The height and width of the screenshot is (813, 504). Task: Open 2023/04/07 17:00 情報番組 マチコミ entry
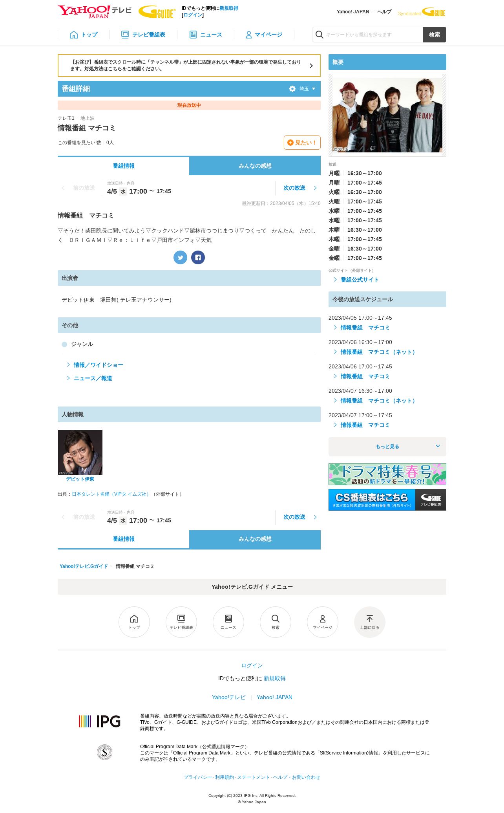pos(365,425)
